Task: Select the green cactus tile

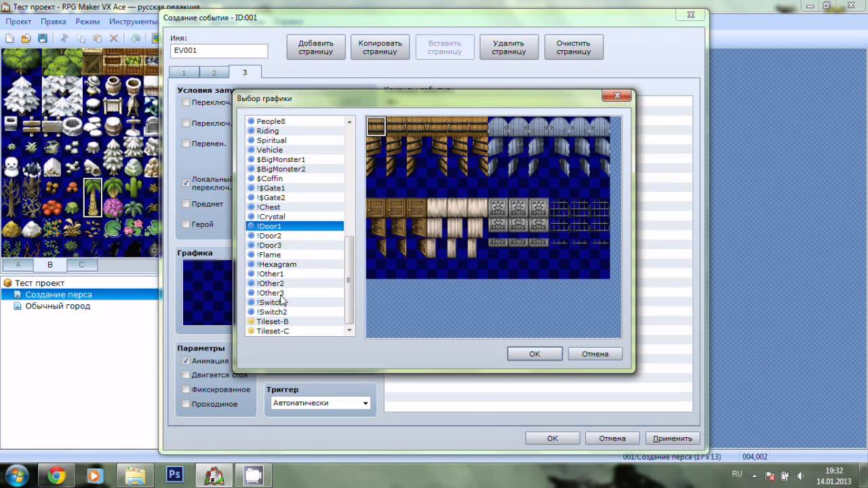Action: coord(133,187)
